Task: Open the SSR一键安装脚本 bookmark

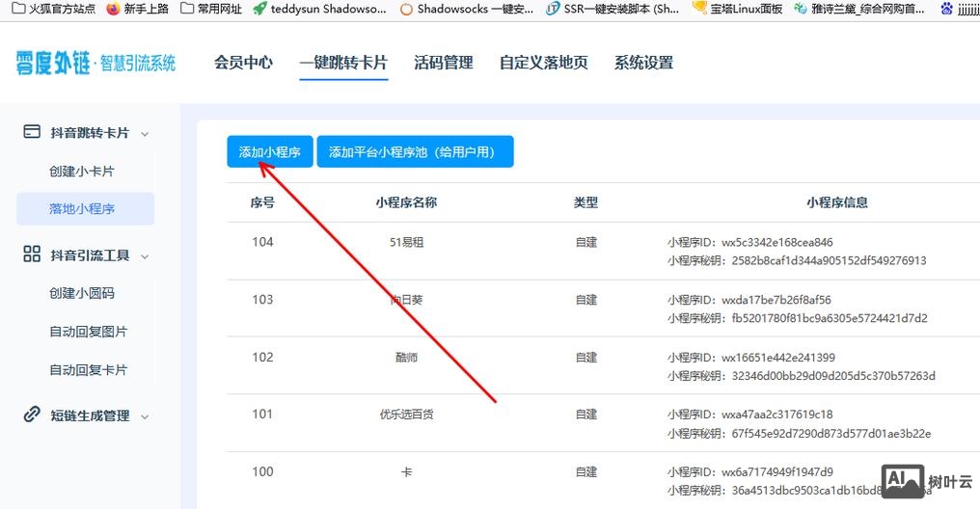Action: 612,8
